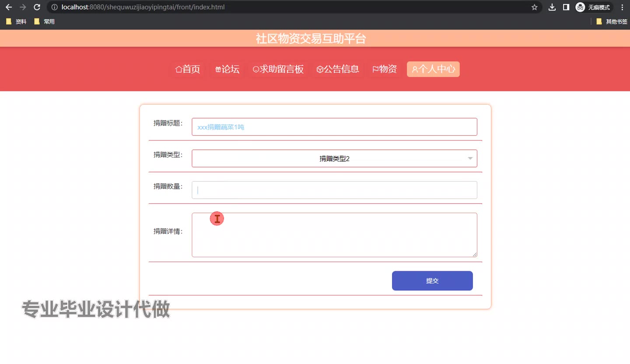Open the 资料 bookmark folder

click(x=16, y=21)
